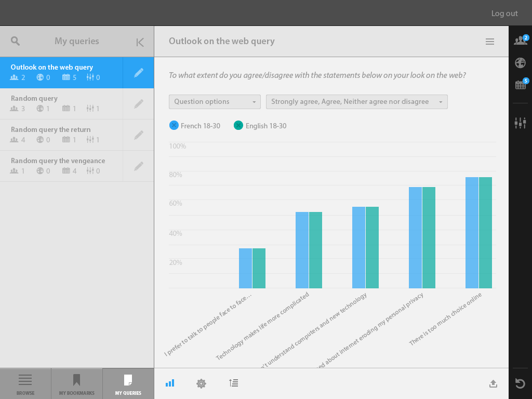The height and width of the screenshot is (399, 532).
Task: Click the blue bar for I prefer to talk face to face
Action: coord(245,269)
